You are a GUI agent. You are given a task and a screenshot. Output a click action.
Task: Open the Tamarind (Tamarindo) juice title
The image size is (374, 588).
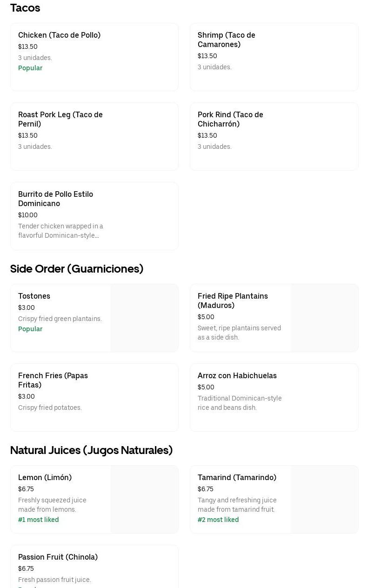click(x=237, y=478)
